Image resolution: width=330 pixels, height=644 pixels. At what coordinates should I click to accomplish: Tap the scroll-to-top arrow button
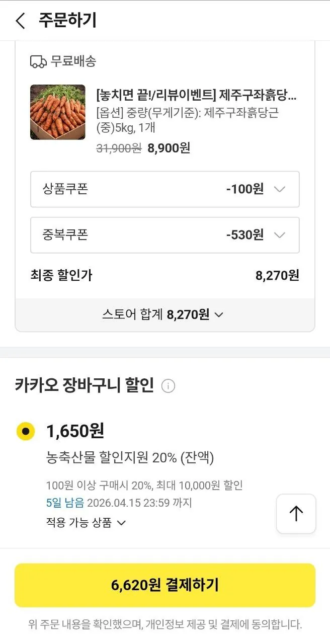(x=296, y=514)
